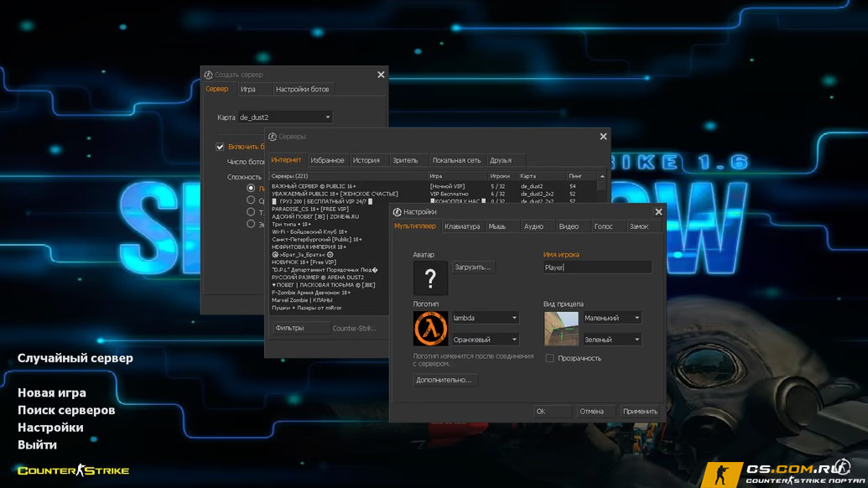Switch to the Клавиатура tab
The width and height of the screenshot is (868, 488).
pos(462,226)
